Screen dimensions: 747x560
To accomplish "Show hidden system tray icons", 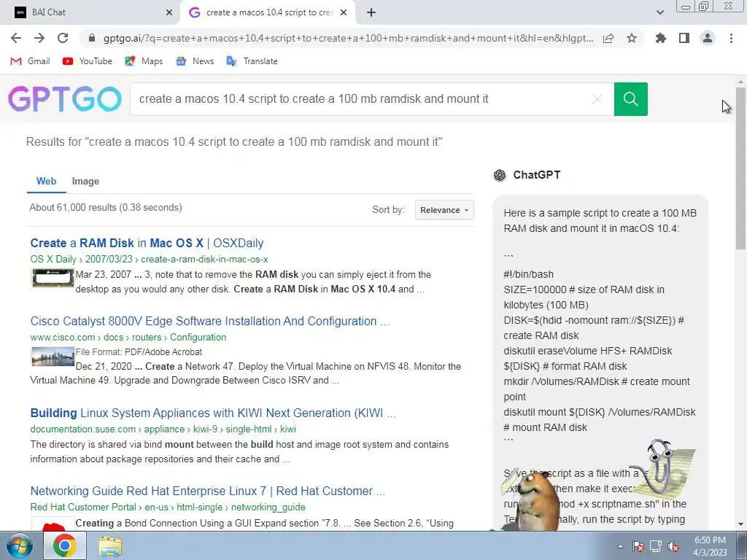I will pyautogui.click(x=620, y=546).
